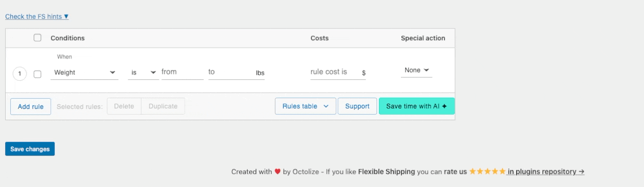The image size is (644, 187).
Task: Open the Weight condition dropdown
Action: (84, 72)
